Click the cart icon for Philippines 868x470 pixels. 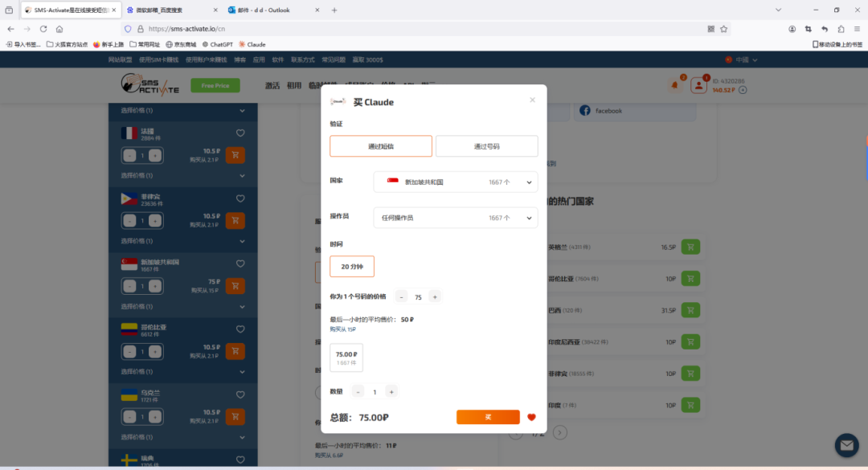[x=235, y=220]
